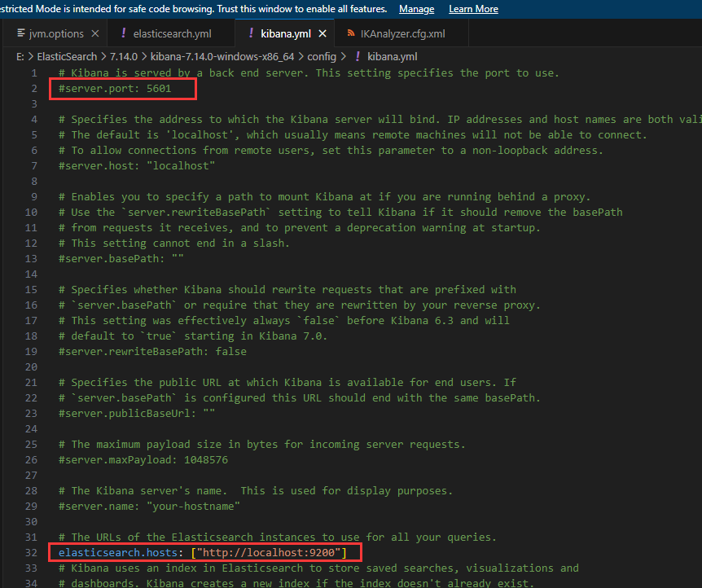Click the '#server.publicBaseUrl: ""' line
The height and width of the screenshot is (588, 702).
pos(137,414)
